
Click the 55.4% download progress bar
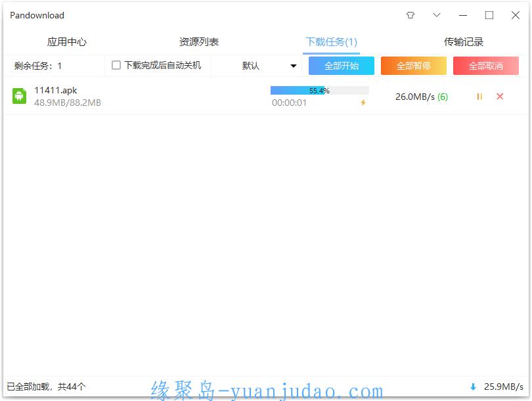coord(319,90)
